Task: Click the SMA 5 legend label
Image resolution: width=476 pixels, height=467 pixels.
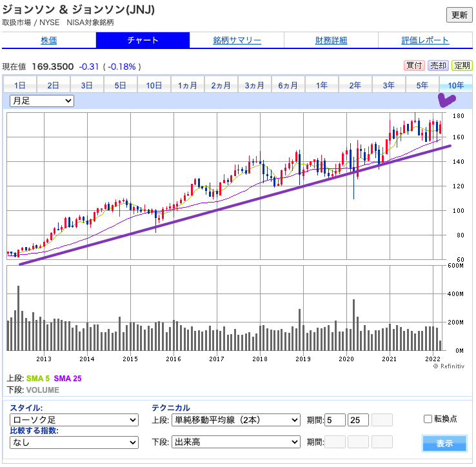Action: pos(38,379)
